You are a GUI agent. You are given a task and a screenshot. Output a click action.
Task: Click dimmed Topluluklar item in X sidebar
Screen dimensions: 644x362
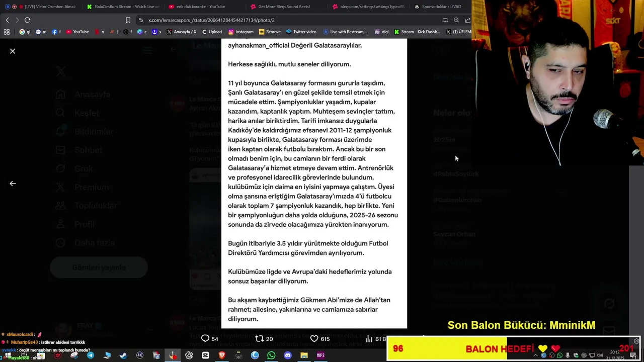point(87,206)
